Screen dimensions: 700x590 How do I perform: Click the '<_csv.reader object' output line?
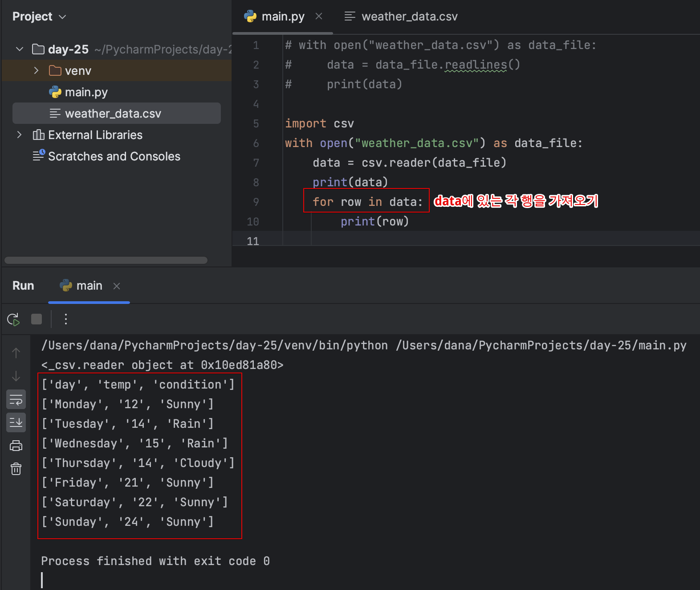163,365
